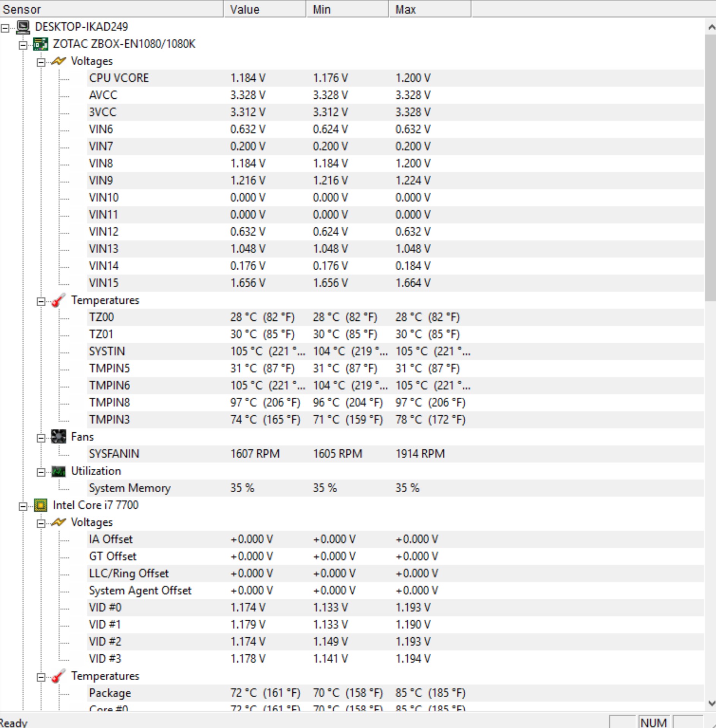Select the CPU VCORE row
Viewport: 716px width, 728px height.
click(395, 78)
